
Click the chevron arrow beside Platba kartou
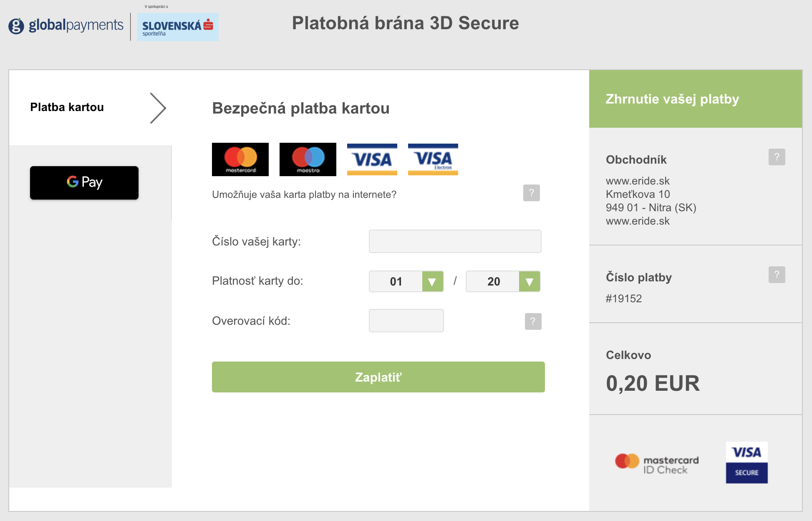click(158, 108)
